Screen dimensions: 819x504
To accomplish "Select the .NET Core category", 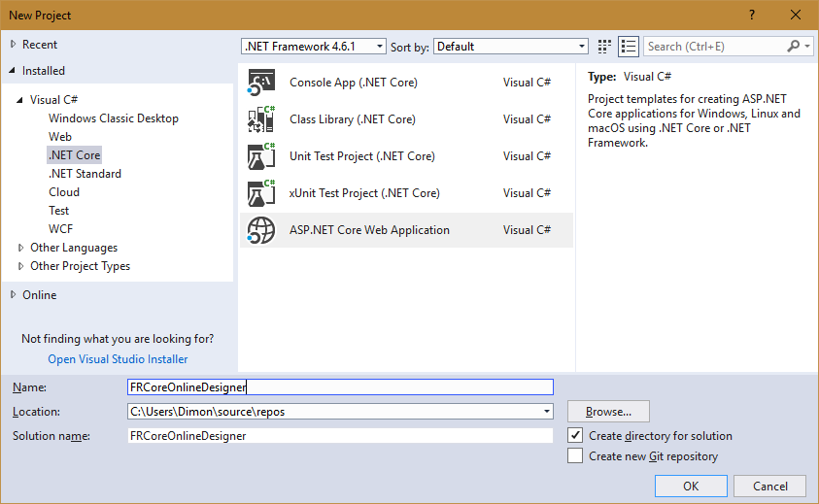I will coord(74,155).
